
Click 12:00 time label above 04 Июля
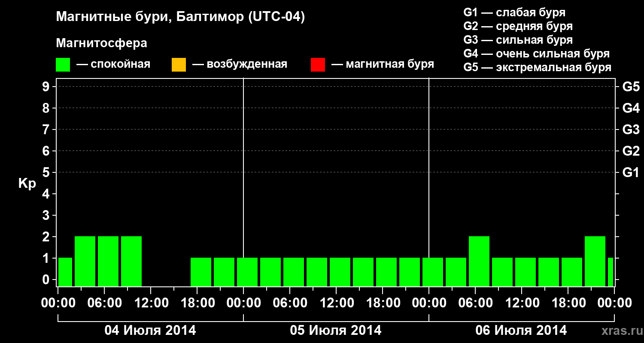click(x=151, y=303)
